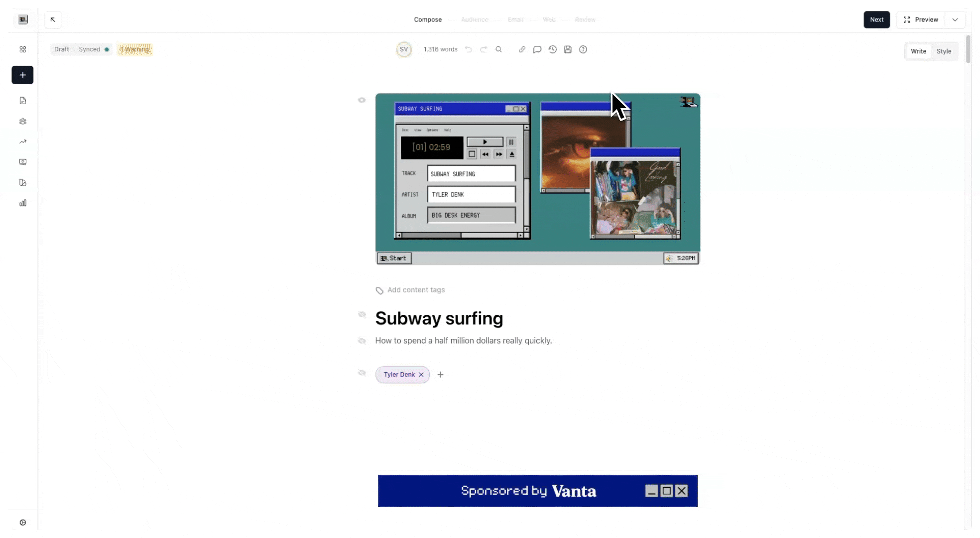Click the Sponsored by Vanta banner

pos(537,491)
